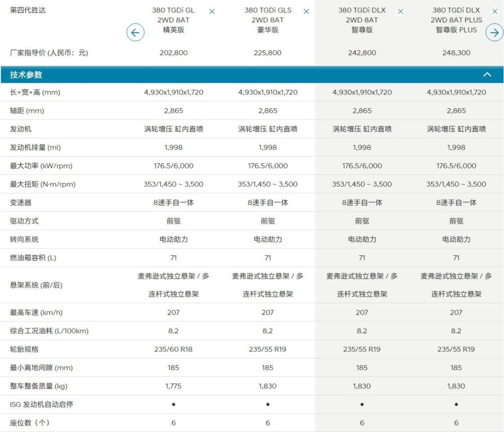Click the 最高车速 (km/h) row label

point(36,313)
